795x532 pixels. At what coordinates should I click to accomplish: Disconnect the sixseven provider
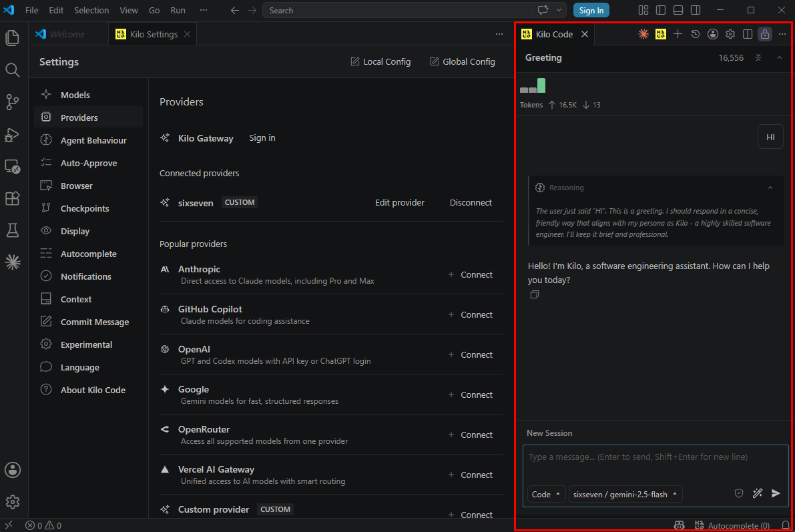coord(471,202)
